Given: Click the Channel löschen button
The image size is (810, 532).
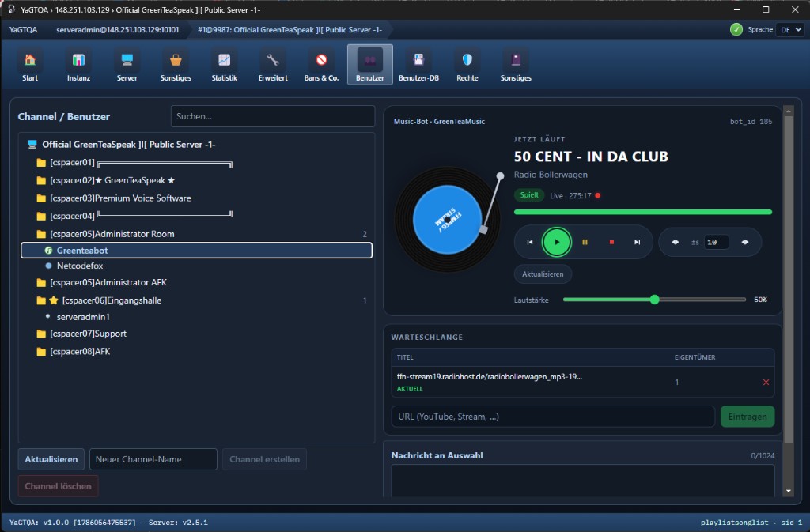Looking at the screenshot, I should [x=58, y=486].
